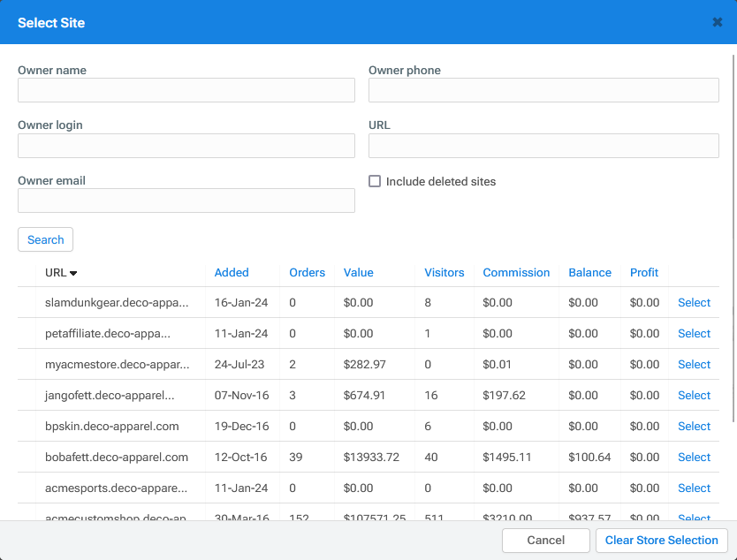Image resolution: width=737 pixels, height=560 pixels.
Task: Sort by Commission column header
Action: click(x=516, y=272)
